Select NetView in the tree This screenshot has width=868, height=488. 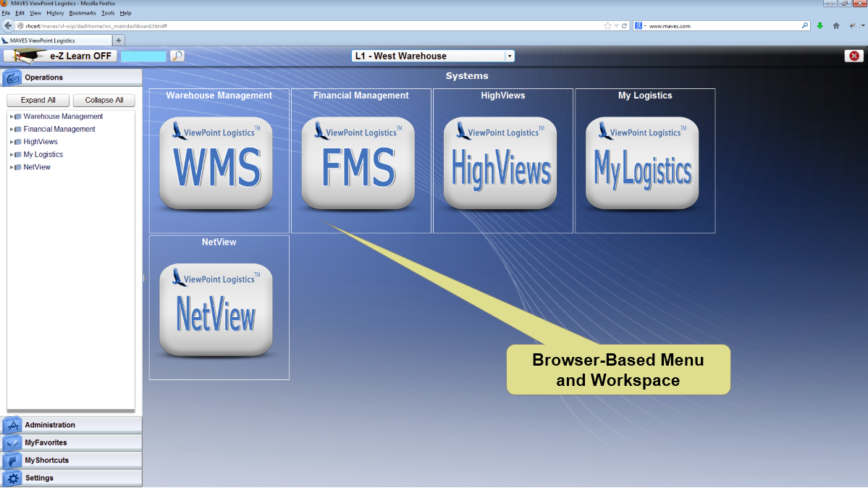(x=37, y=167)
